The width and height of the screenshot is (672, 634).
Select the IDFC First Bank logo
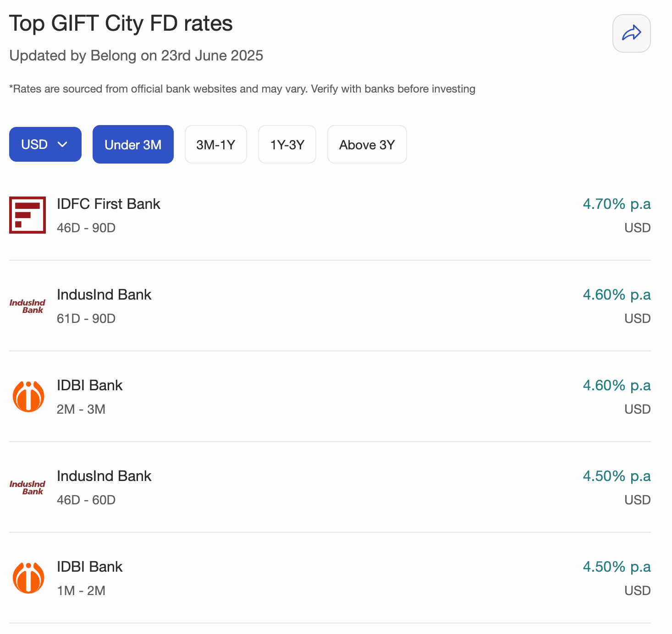pos(27,215)
